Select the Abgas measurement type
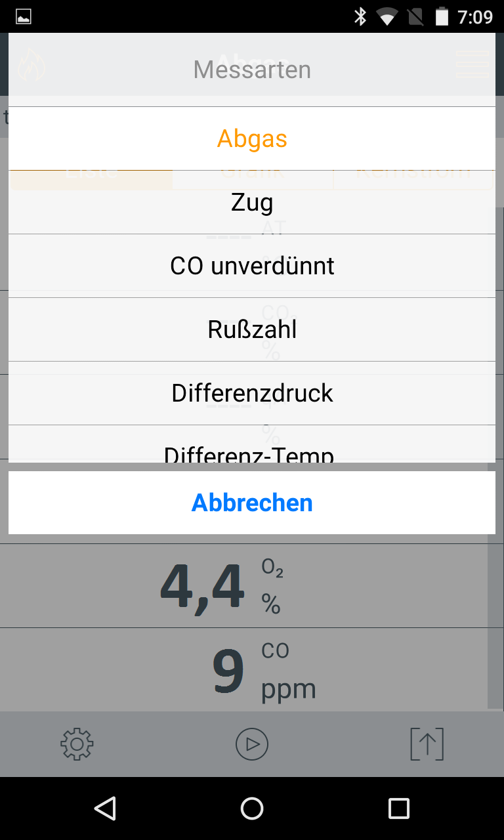Screen dimensions: 504x840 [x=252, y=138]
